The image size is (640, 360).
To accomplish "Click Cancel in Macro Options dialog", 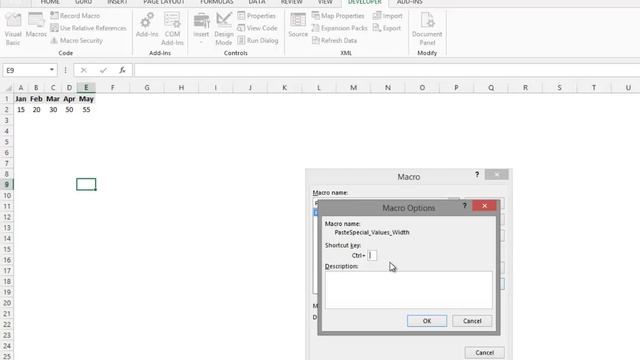I will coord(472,321).
